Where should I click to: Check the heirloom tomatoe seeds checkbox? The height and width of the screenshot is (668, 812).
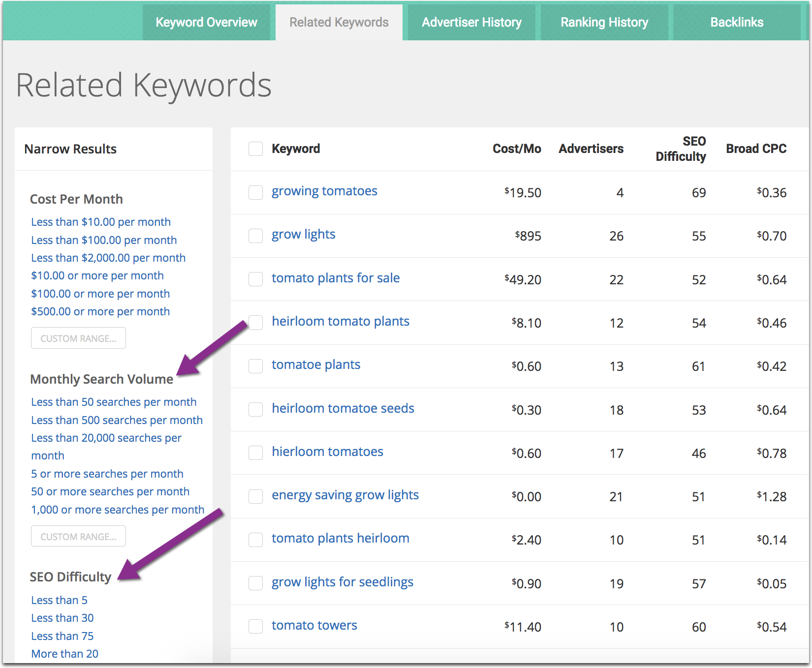coord(255,409)
